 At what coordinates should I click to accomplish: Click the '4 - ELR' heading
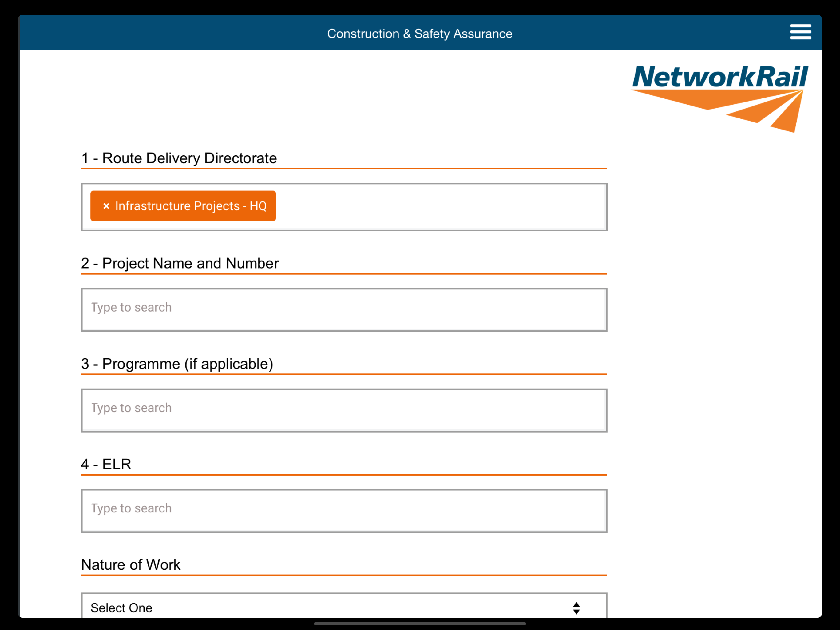click(106, 464)
